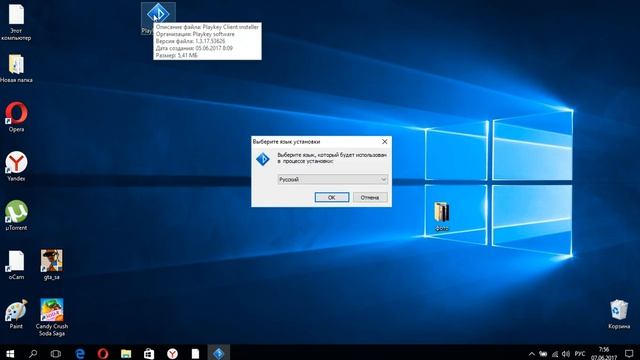The width and height of the screenshot is (640, 360).
Task: Open File Explorer from taskbar
Action: 126,353
